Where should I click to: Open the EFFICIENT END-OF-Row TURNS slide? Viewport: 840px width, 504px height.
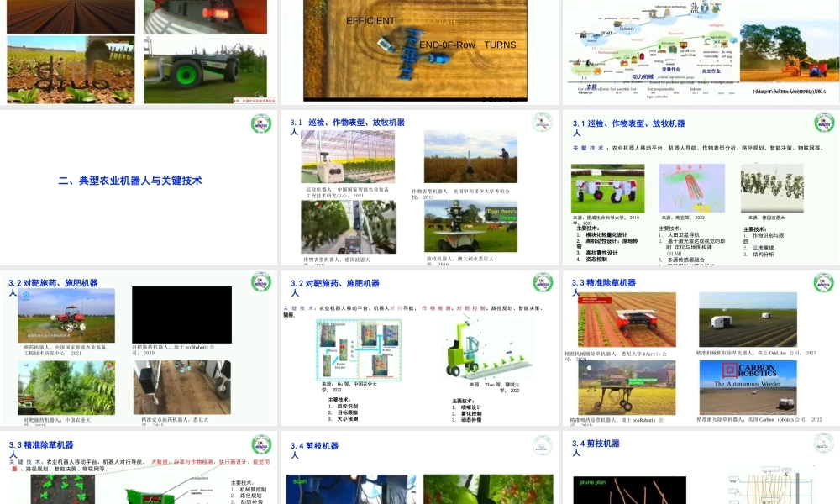coord(419,51)
